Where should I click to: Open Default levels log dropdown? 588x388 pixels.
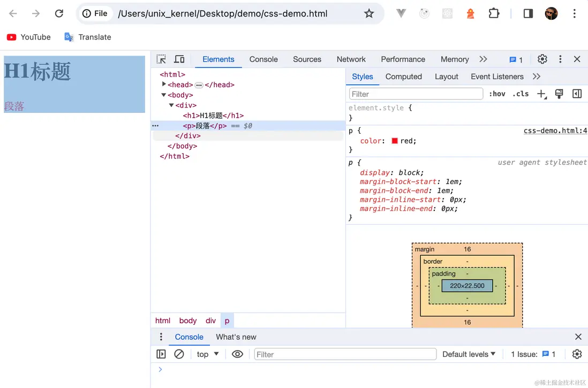point(469,354)
